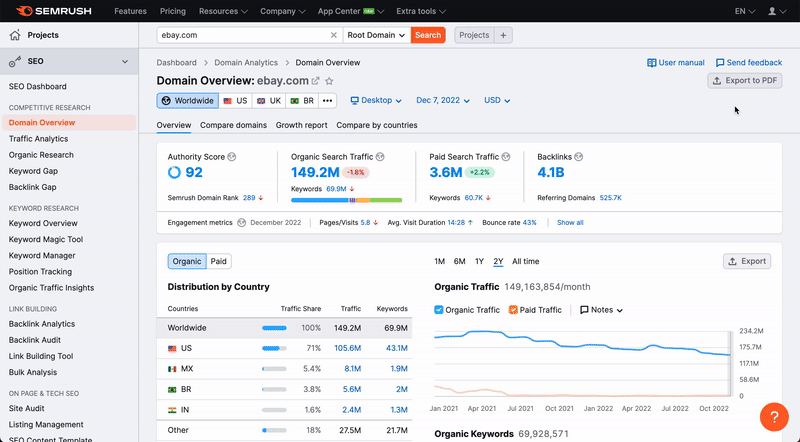Open the orange help question bubble
The image size is (800, 442).
click(774, 417)
